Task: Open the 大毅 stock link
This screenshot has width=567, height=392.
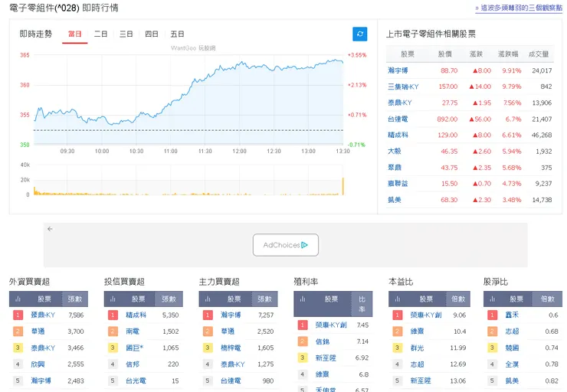Action: coord(395,151)
